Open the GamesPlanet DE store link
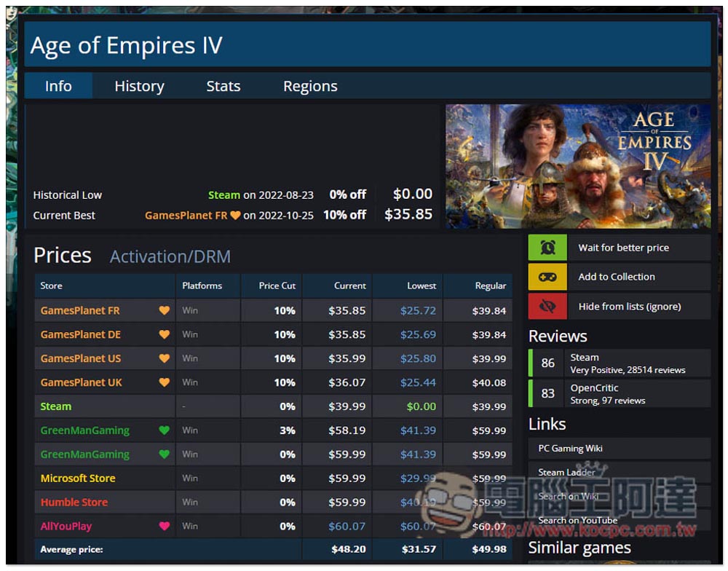The width and height of the screenshot is (728, 571). tap(80, 334)
